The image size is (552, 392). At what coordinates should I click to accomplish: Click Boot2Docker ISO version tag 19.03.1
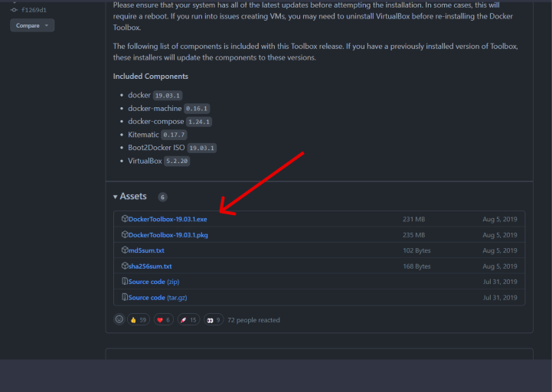coord(201,148)
